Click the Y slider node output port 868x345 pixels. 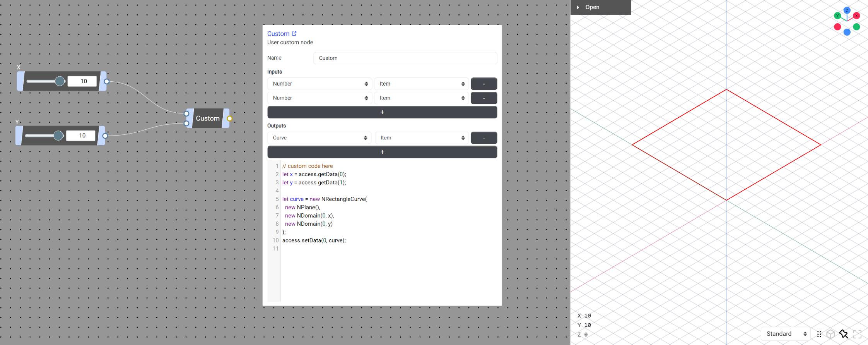point(105,136)
